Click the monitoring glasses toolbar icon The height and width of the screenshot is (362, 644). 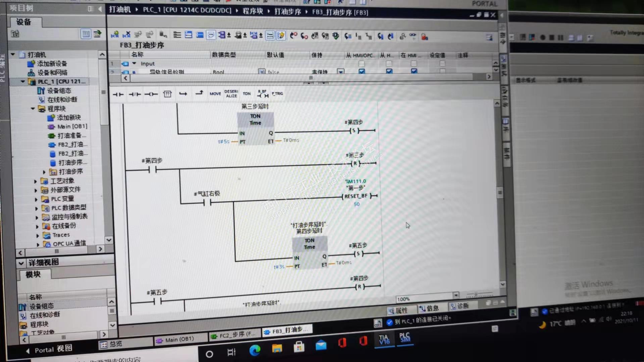413,36
